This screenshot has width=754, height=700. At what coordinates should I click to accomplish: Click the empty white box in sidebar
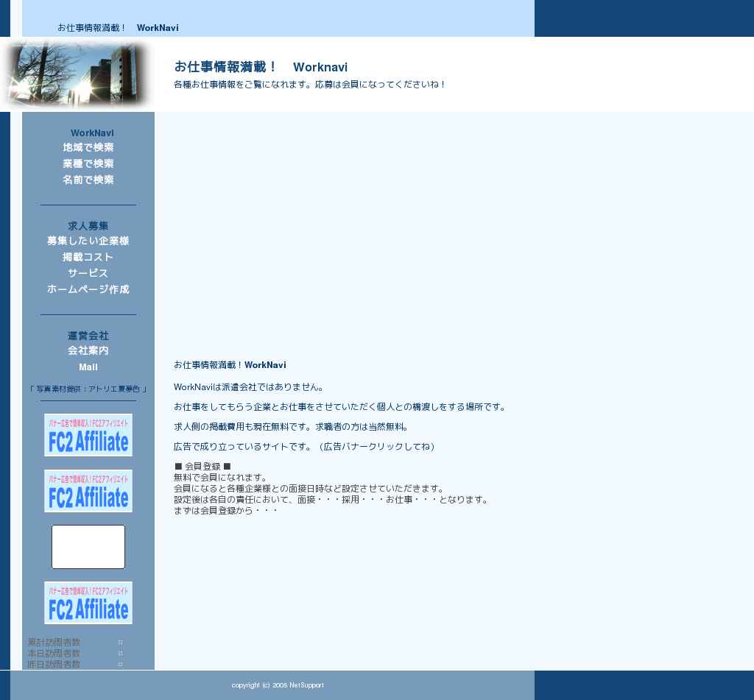(x=88, y=547)
